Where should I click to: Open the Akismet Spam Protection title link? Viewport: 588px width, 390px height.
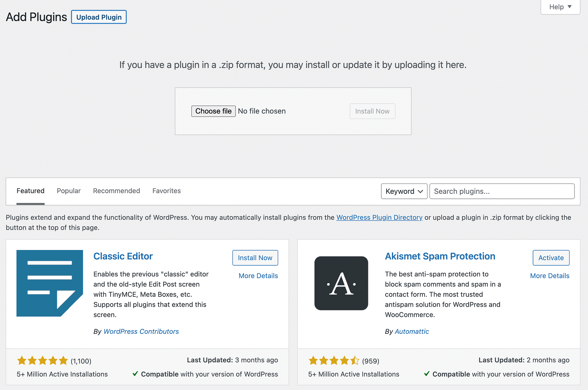tap(440, 256)
